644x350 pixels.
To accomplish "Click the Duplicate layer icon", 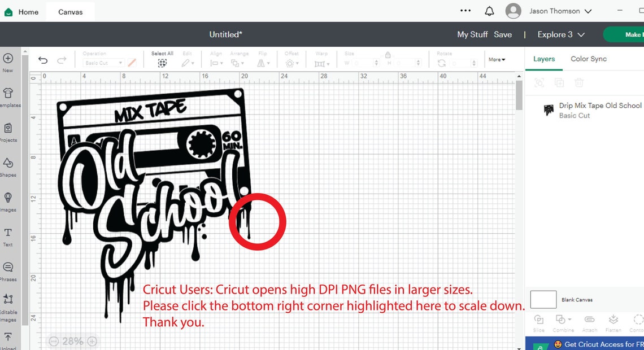I will pyautogui.click(x=559, y=83).
